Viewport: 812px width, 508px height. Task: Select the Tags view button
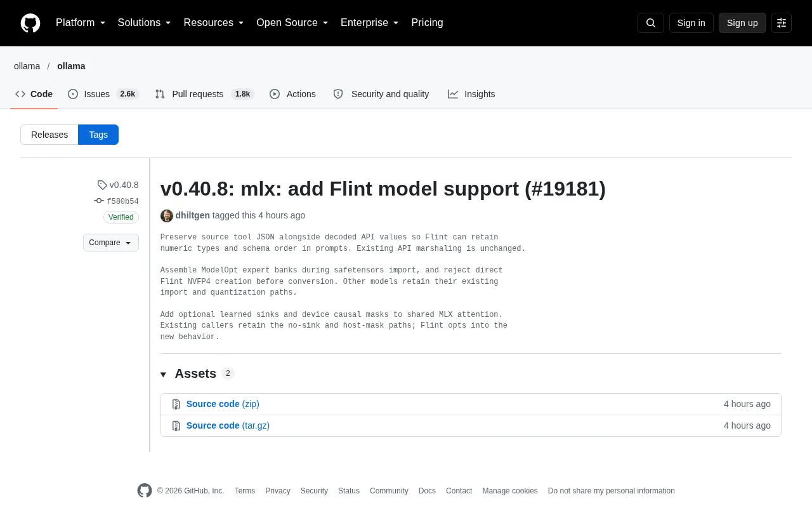[x=98, y=135]
